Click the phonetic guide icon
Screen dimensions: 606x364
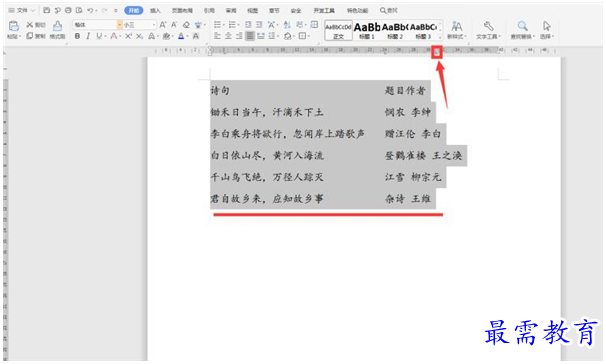[x=198, y=25]
